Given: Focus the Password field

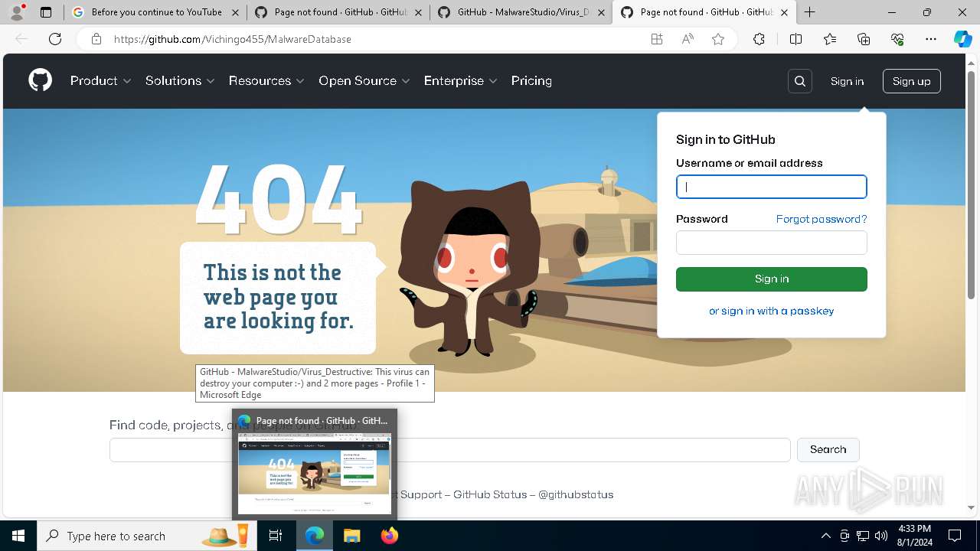Looking at the screenshot, I should tap(772, 243).
